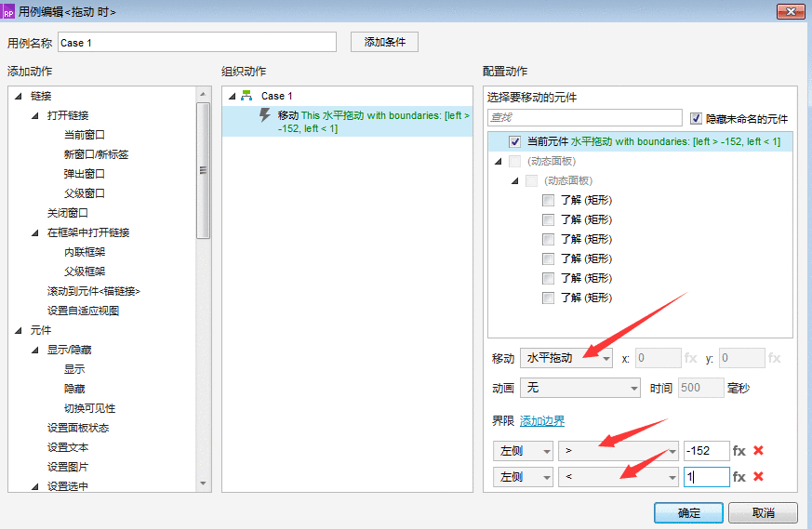This screenshot has width=812, height=530.
Task: Click fx icon next to boundary value 1
Action: [x=739, y=477]
